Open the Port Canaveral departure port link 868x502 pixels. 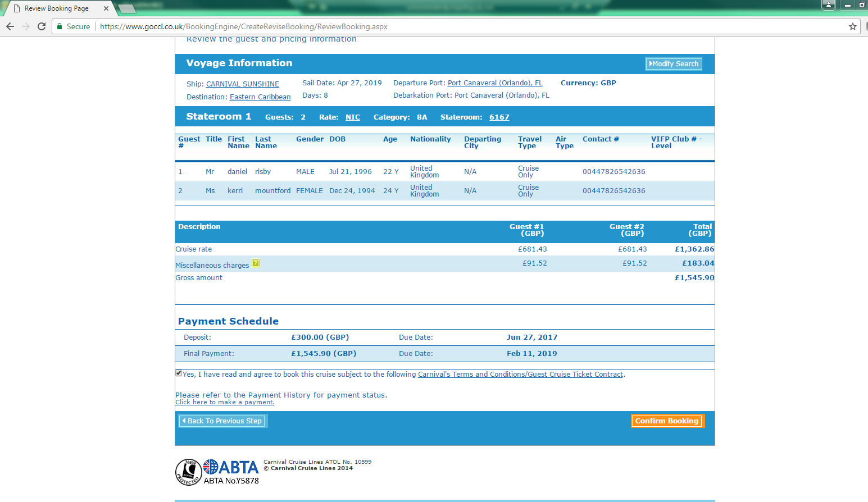point(495,83)
